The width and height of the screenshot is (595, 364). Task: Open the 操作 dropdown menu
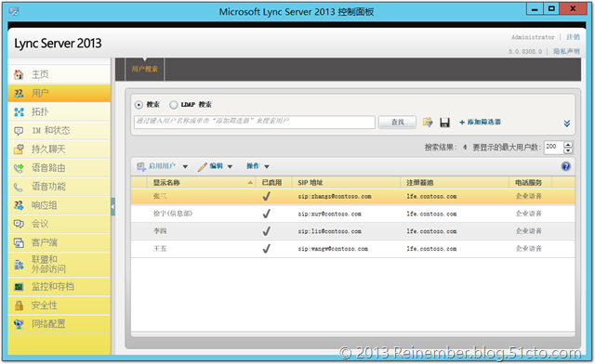tap(258, 166)
